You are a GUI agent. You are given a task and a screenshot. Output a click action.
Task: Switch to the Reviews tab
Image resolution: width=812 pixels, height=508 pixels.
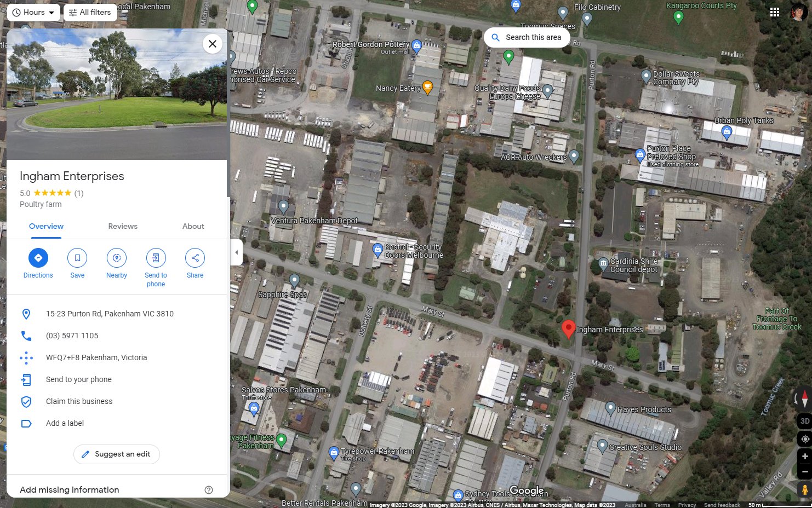pos(123,226)
